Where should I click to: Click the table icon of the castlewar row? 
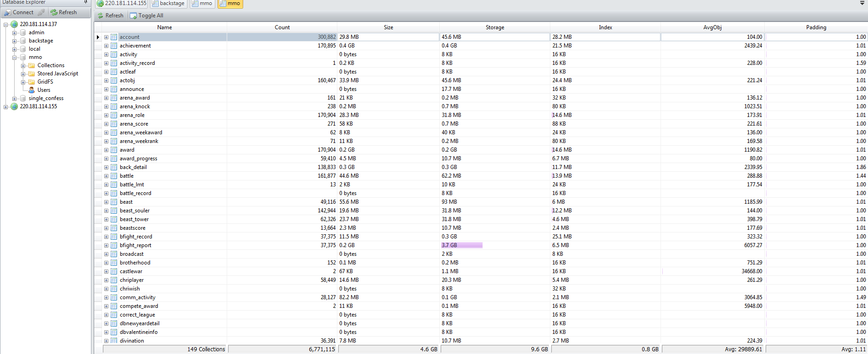114,271
